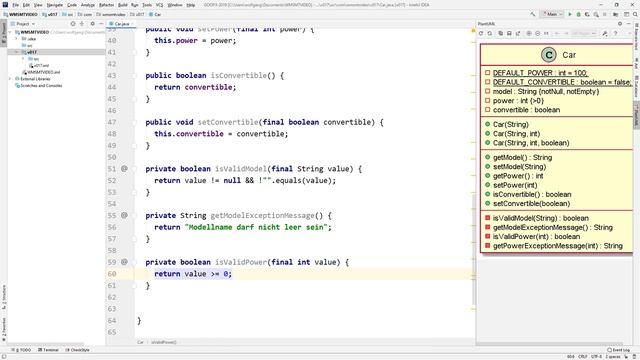Click the UTF-8 encoding in status bar
Viewport: 640px width, 360px height.
pyautogui.click(x=596, y=356)
